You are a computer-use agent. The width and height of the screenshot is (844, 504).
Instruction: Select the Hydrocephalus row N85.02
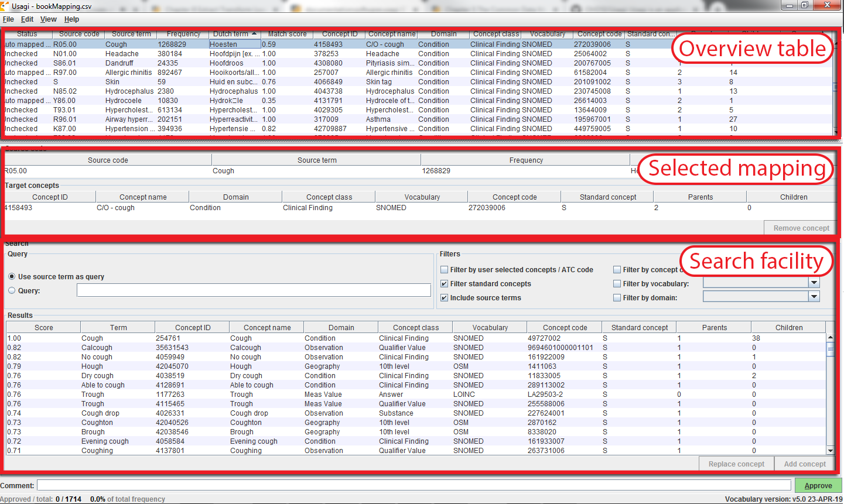pyautogui.click(x=417, y=91)
